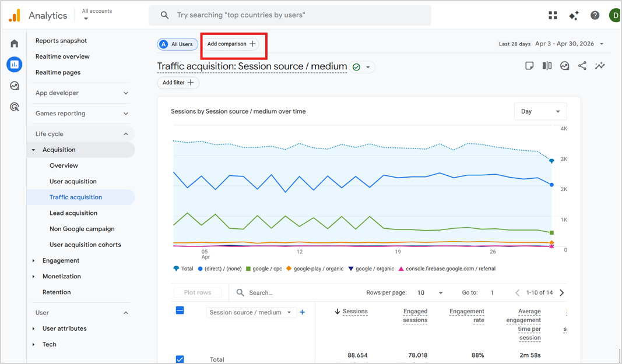Go to previous page of table rows
The width and height of the screenshot is (622, 364).
(x=517, y=292)
